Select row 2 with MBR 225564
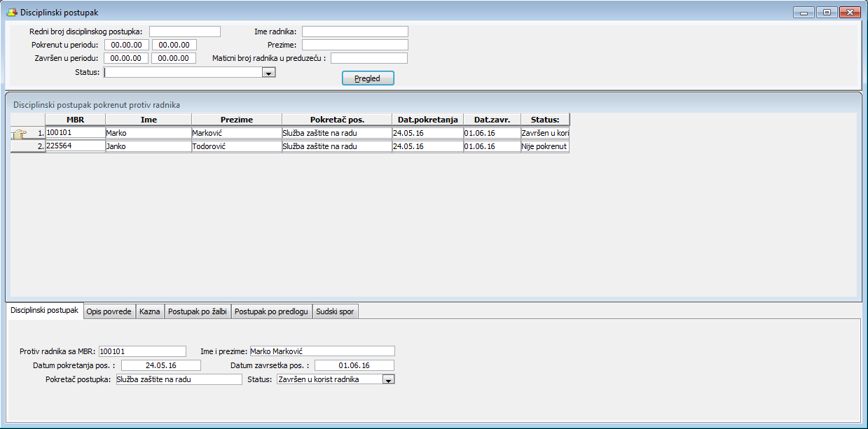Image resolution: width=868 pixels, height=429 pixels. [x=75, y=146]
